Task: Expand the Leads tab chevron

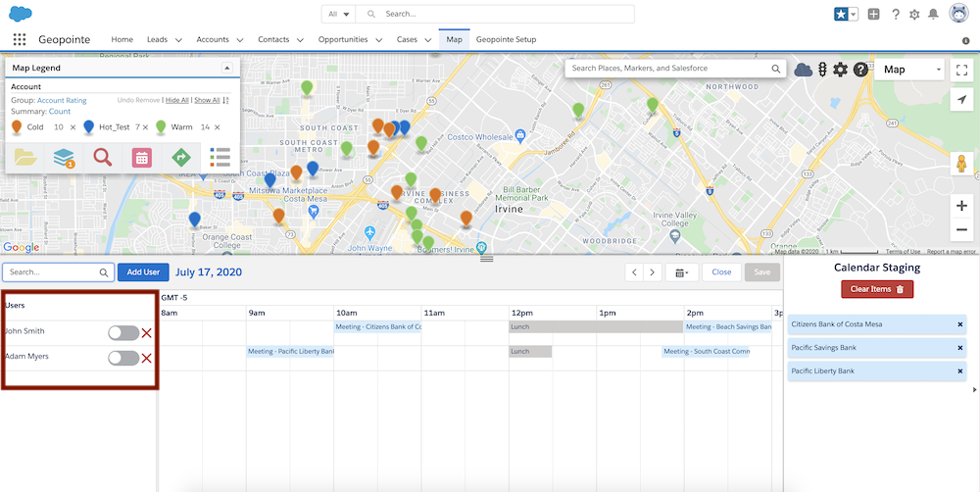Action: [178, 40]
